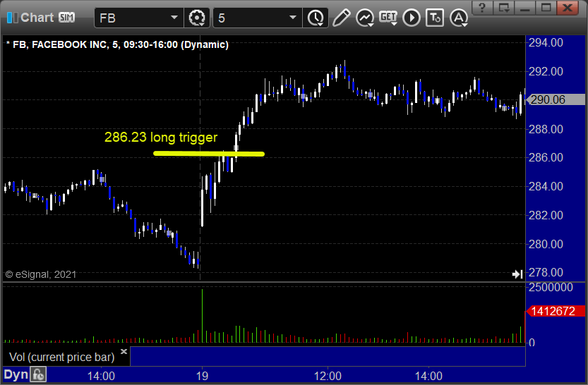This screenshot has width=588, height=385.
Task: Click the 2500000 volume axis label
Action: pos(551,287)
